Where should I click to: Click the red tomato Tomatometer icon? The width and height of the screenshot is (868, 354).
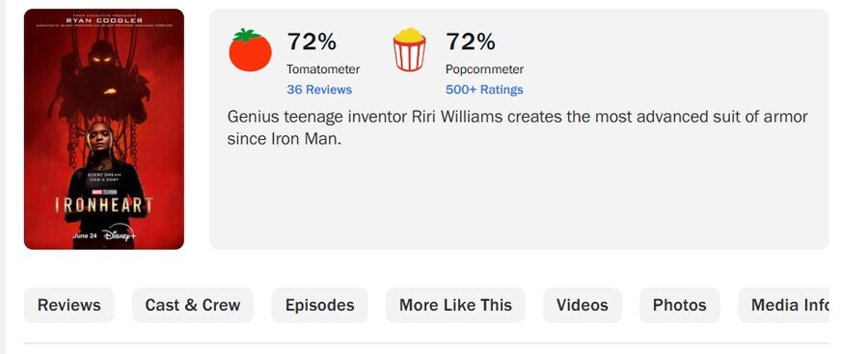click(250, 50)
